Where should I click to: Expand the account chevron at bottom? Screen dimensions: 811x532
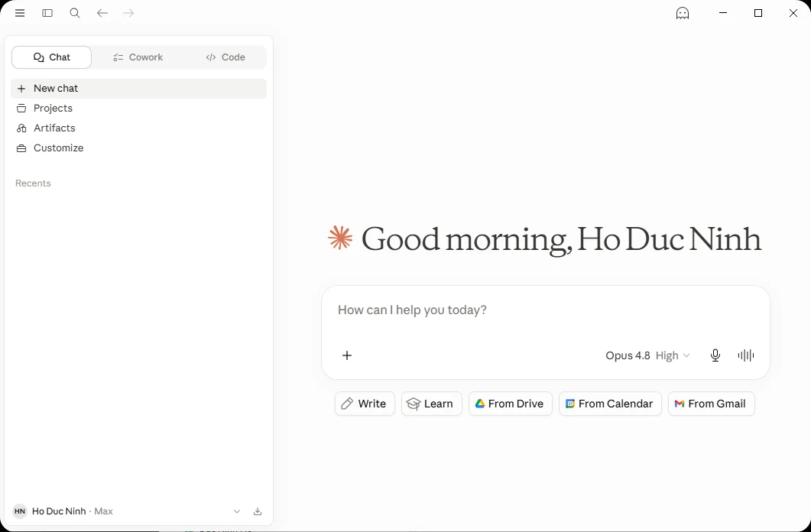(x=237, y=511)
